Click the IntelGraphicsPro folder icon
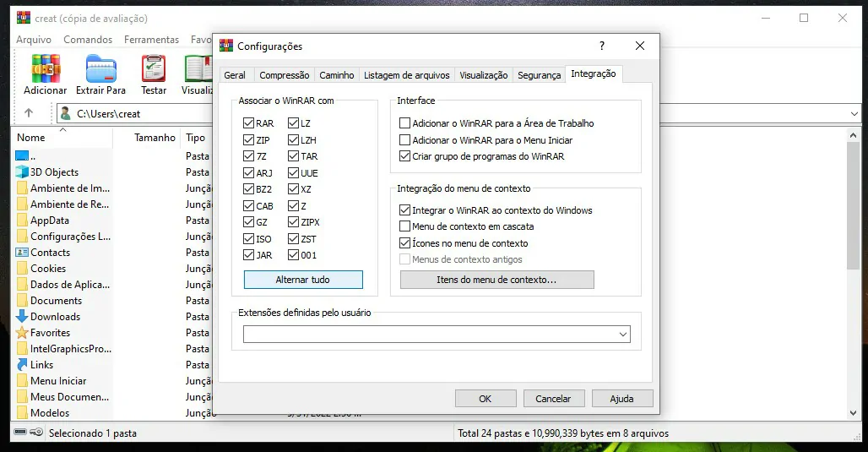Image resolution: width=868 pixels, height=452 pixels. pos(22,348)
